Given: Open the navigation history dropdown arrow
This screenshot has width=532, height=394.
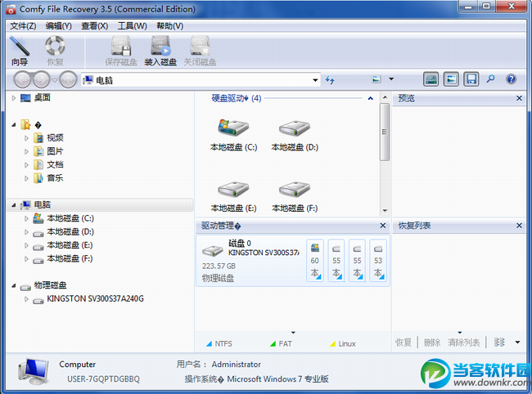Looking at the screenshot, I should 55,80.
